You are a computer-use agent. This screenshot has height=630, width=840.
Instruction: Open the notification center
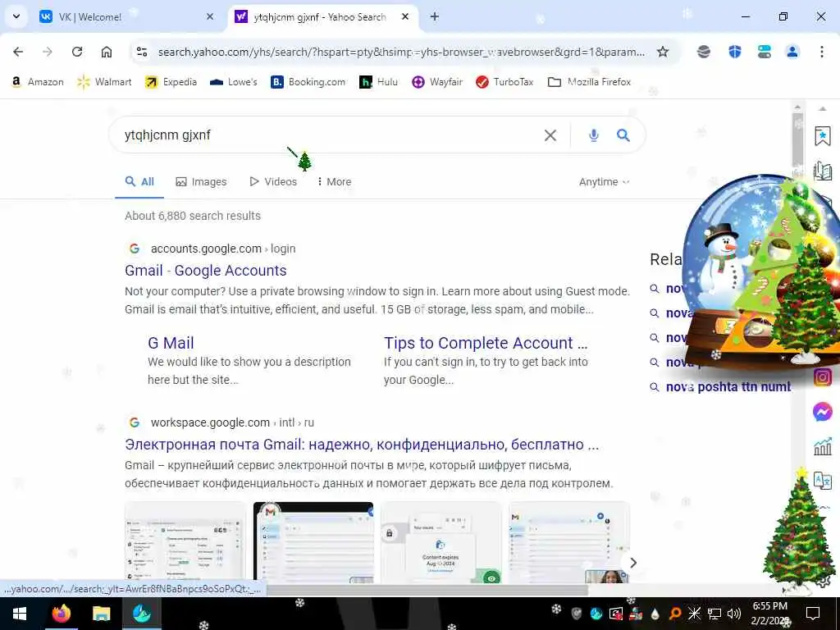(x=813, y=614)
